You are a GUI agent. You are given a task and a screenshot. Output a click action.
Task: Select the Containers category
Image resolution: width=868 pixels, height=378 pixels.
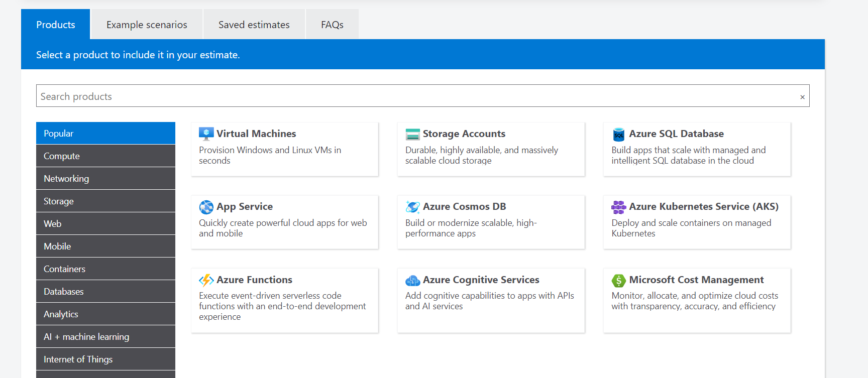[105, 269]
